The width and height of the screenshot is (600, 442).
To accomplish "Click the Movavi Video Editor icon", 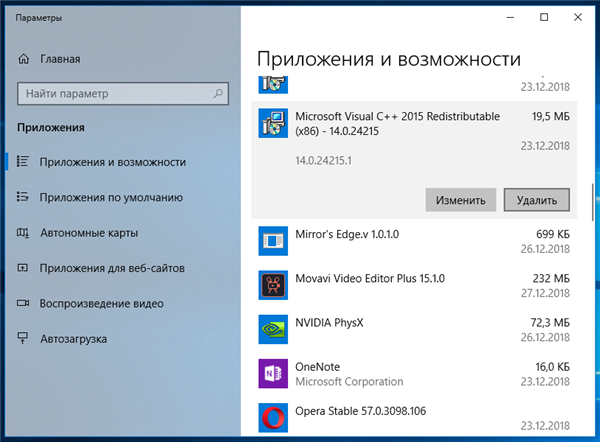I will pos(273,285).
